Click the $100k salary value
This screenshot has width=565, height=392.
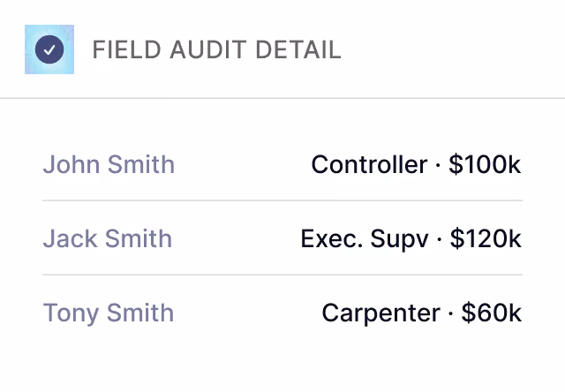(x=485, y=164)
